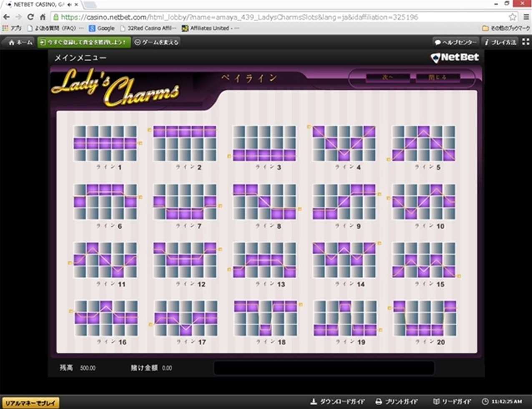The image size is (532, 409).
Task: Open the よくある質問 (FAQ) bookmark
Action: point(55,28)
